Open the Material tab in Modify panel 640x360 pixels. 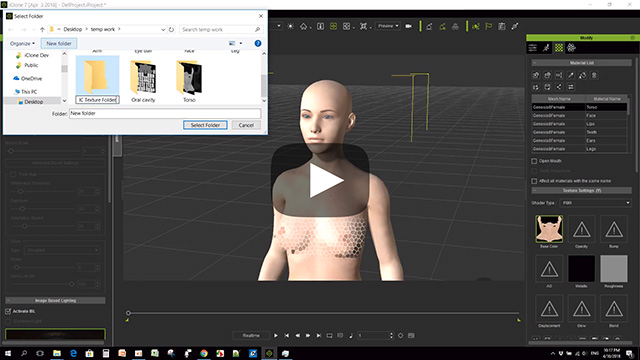pyautogui.click(x=559, y=48)
